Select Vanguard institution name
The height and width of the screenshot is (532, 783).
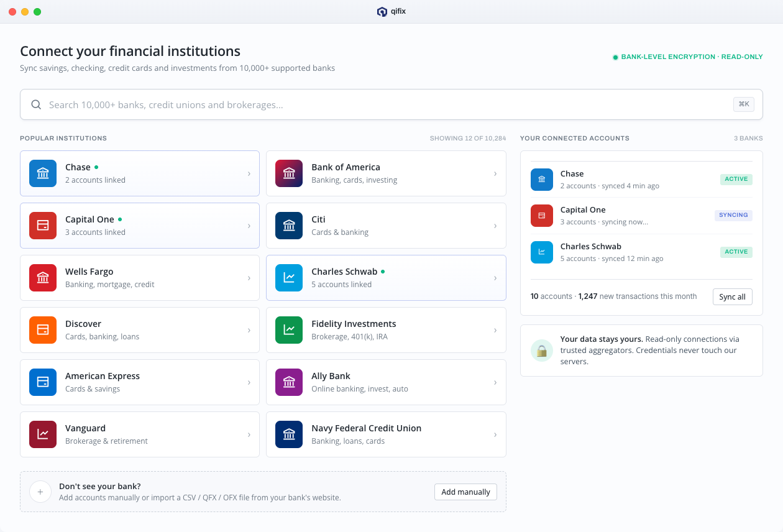(x=85, y=428)
